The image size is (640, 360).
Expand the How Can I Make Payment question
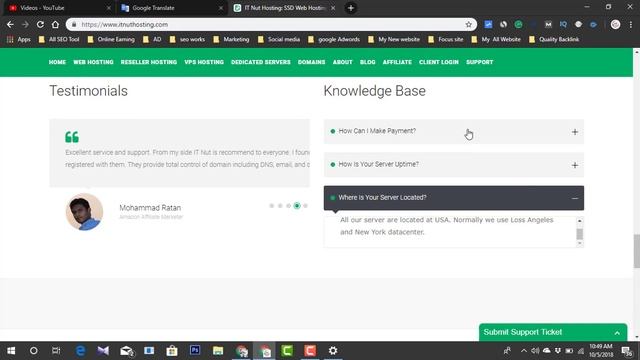click(x=453, y=131)
